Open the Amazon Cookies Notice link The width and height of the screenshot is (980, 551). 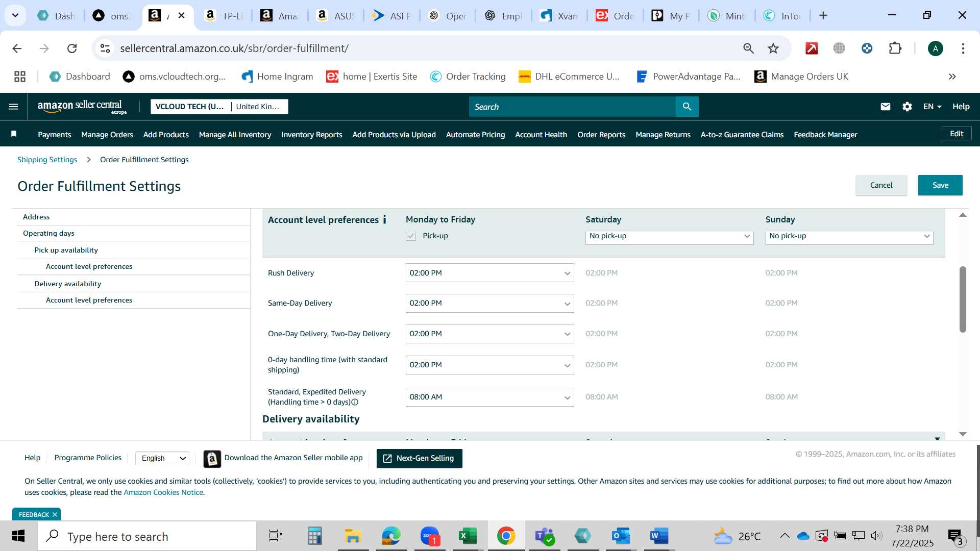tap(163, 492)
